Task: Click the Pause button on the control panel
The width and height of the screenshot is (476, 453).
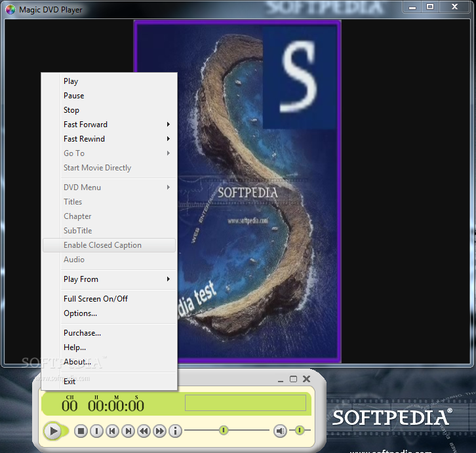Action: [96, 431]
